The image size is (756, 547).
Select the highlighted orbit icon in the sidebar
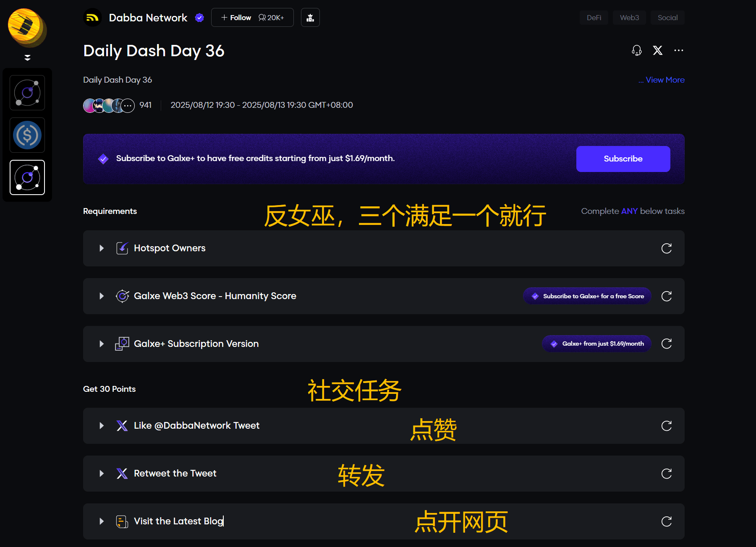pyautogui.click(x=27, y=177)
